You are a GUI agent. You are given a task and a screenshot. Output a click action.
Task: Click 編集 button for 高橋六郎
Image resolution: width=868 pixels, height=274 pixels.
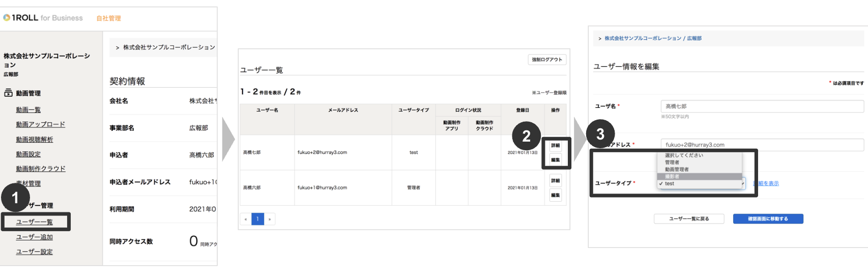[556, 195]
